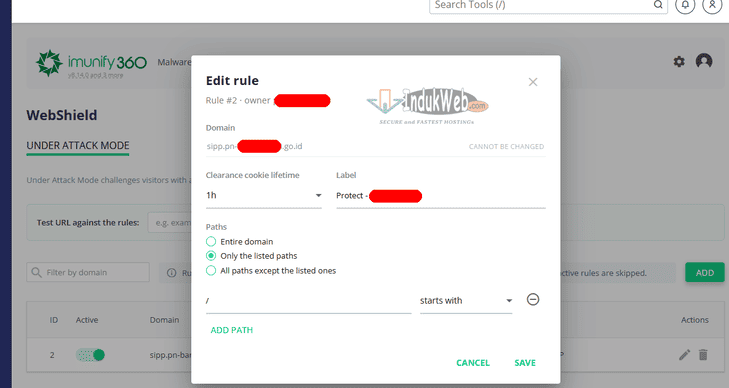Screen dimensions: 729x388
Task: Click the notifications bell icon
Action: point(685,5)
